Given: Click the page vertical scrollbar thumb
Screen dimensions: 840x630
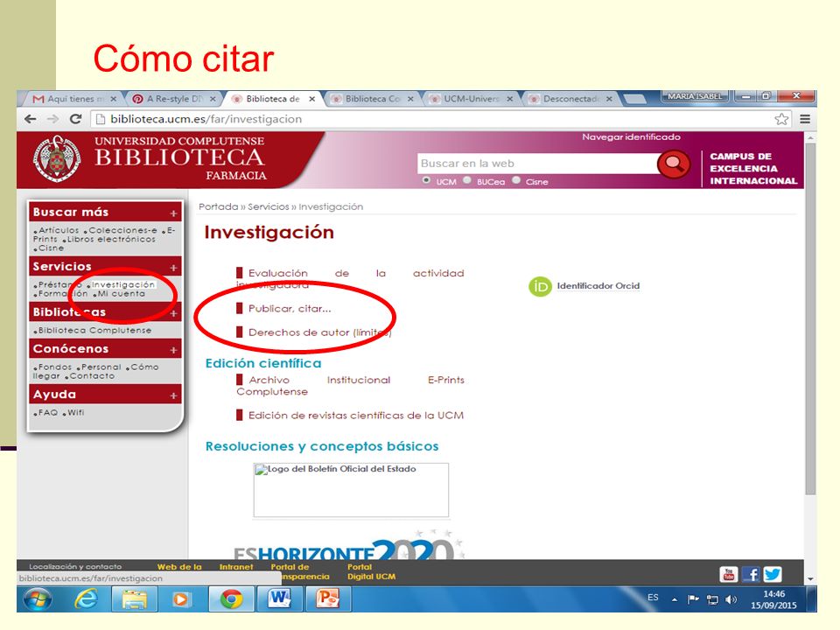Looking at the screenshot, I should click(x=810, y=318).
